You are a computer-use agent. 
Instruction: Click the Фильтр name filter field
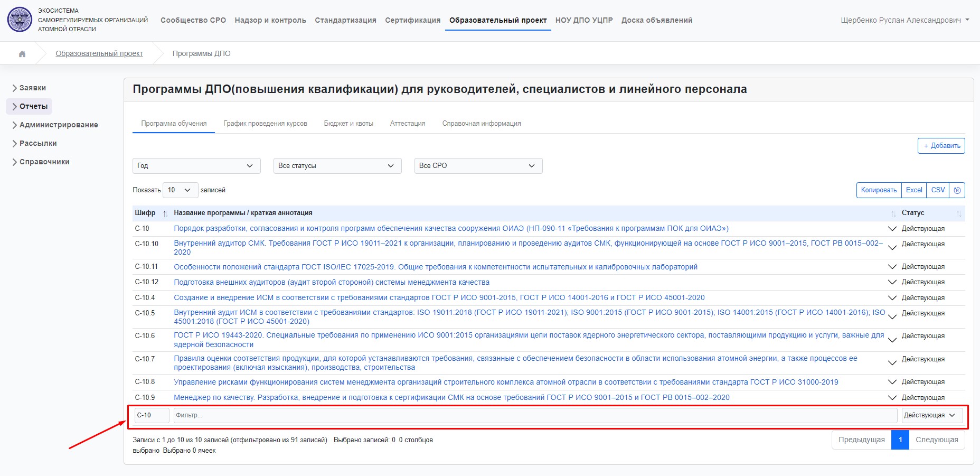pos(535,415)
